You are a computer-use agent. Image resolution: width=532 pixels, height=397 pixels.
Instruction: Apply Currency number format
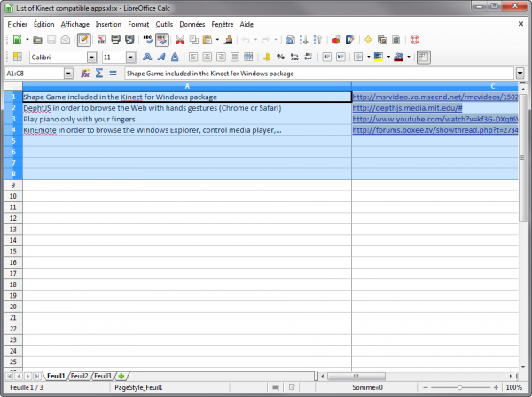pos(267,57)
